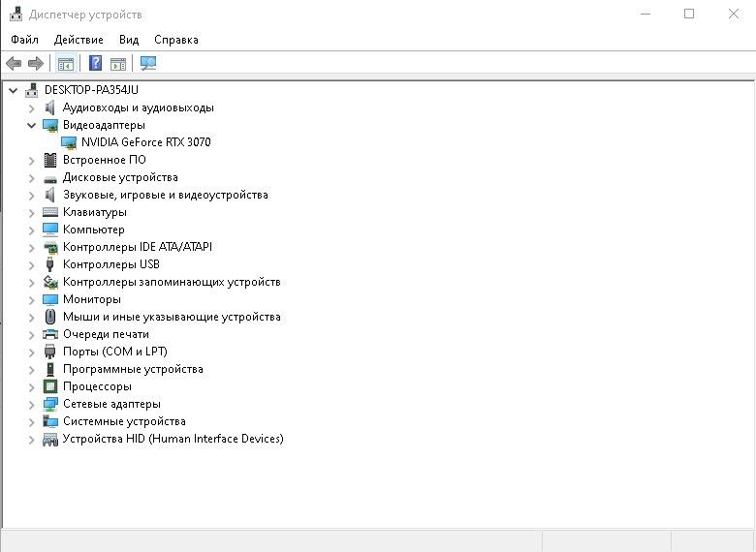Open the Действие menu

pyautogui.click(x=79, y=40)
